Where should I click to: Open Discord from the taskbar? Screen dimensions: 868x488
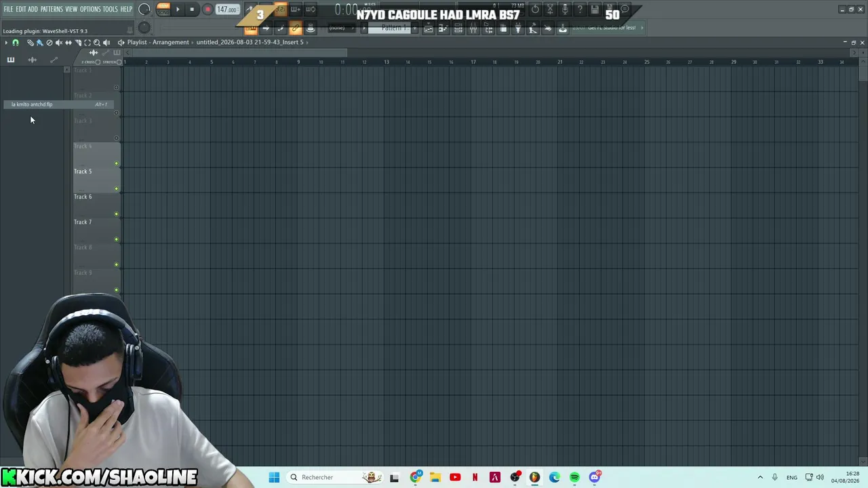point(595,477)
